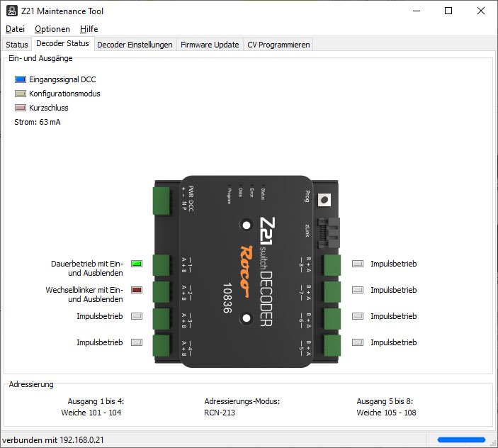The width and height of the screenshot is (498, 448).
Task: Click the Weiche 105 - 108 text
Action: coord(386,413)
